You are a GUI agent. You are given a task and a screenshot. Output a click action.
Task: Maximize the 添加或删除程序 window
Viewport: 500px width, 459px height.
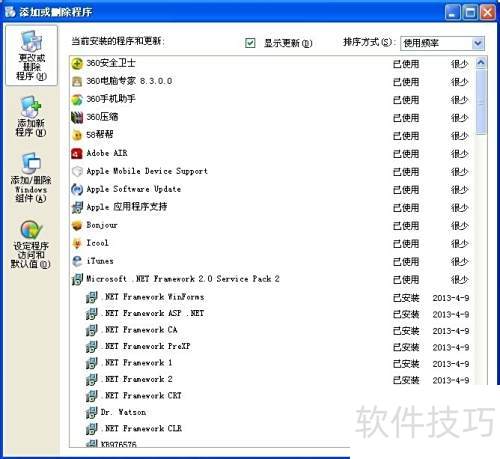pyautogui.click(x=470, y=13)
